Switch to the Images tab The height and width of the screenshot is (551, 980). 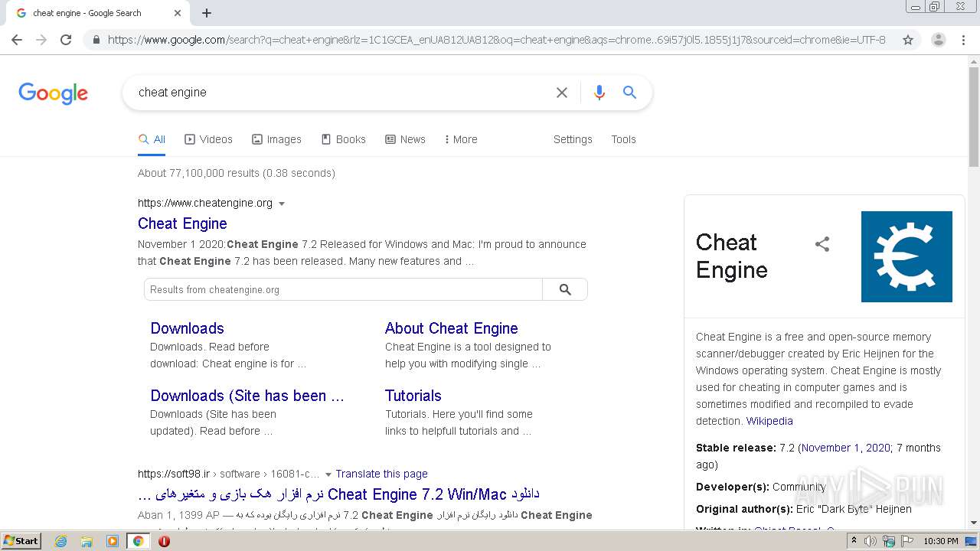pos(276,139)
